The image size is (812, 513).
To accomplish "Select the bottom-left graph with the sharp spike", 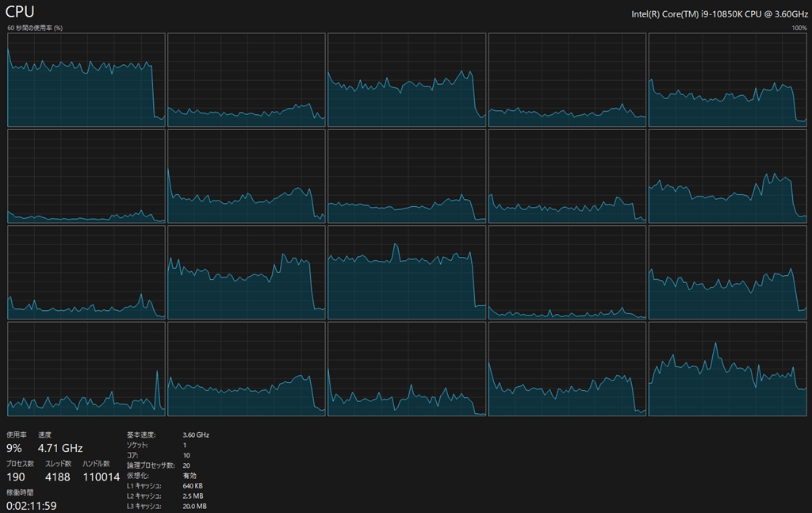I will point(86,369).
